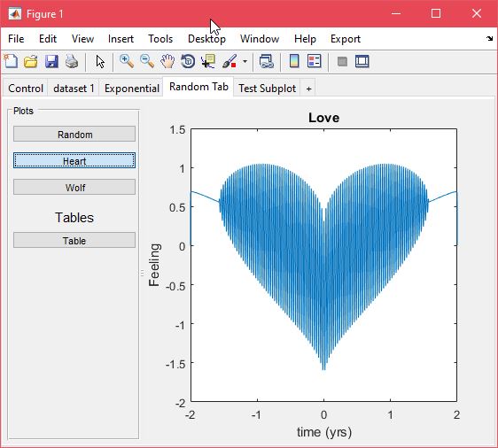Click the dock figure arrow at menu bar right
Image resolution: width=498 pixels, height=448 pixels.
489,39
